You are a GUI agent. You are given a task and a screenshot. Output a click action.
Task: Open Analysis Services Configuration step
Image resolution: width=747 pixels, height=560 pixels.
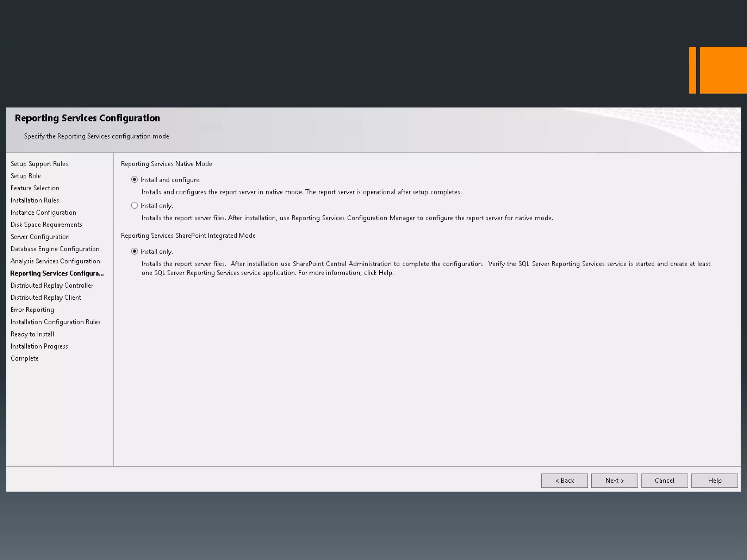point(55,261)
